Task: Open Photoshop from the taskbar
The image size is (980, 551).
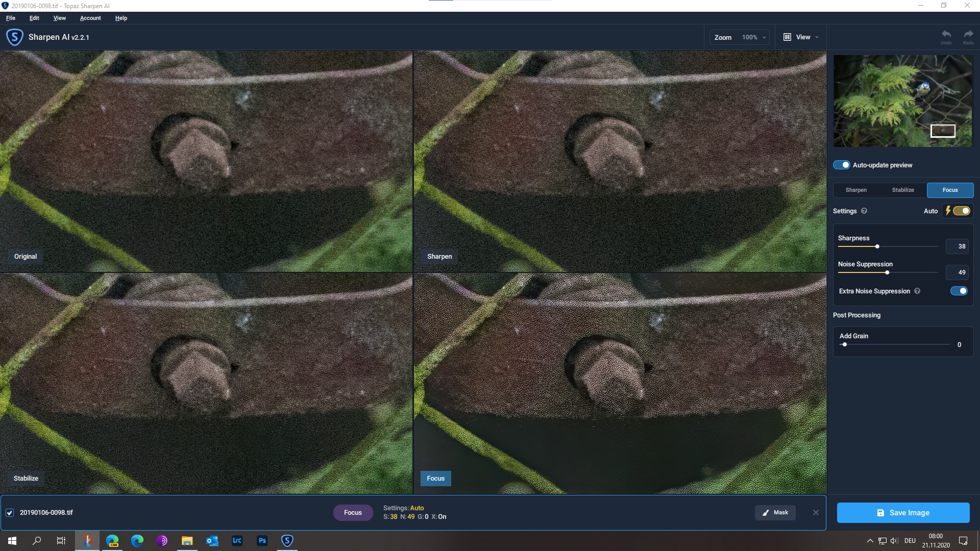Action: tap(262, 541)
